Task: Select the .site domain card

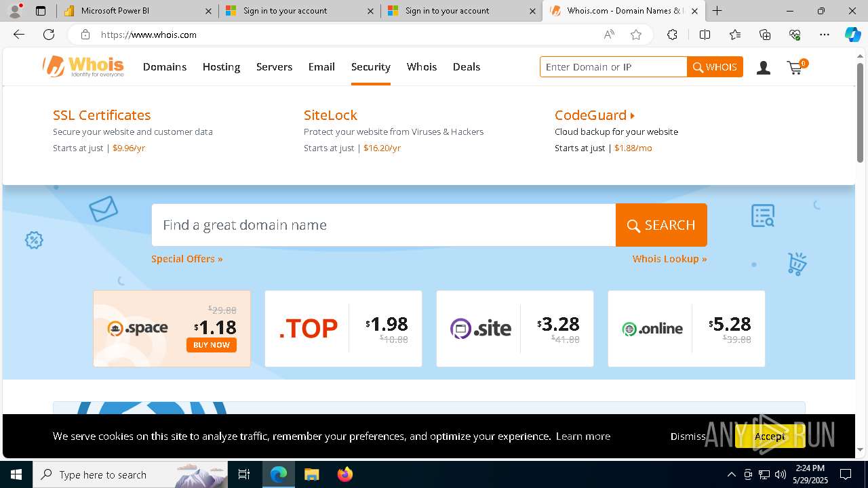Action: click(515, 329)
